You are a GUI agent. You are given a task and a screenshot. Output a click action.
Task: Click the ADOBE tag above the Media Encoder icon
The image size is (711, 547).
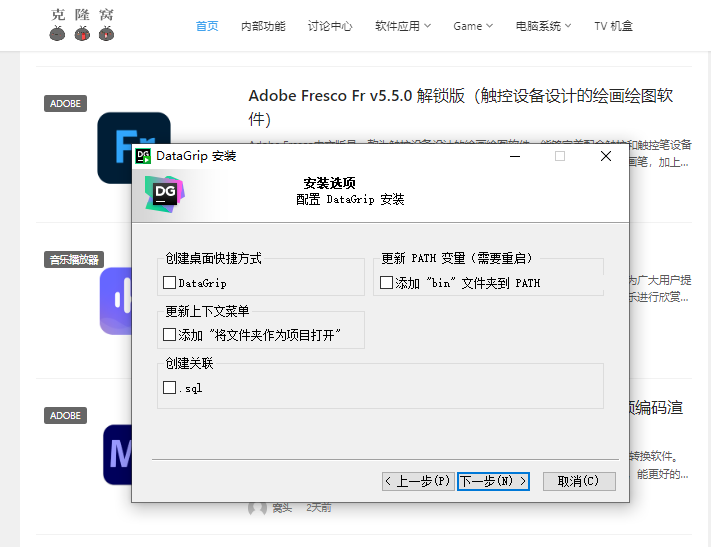65,415
